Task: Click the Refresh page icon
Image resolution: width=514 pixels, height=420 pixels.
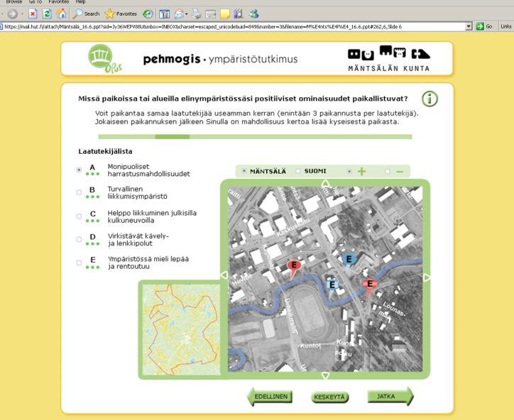Action: pos(47,13)
